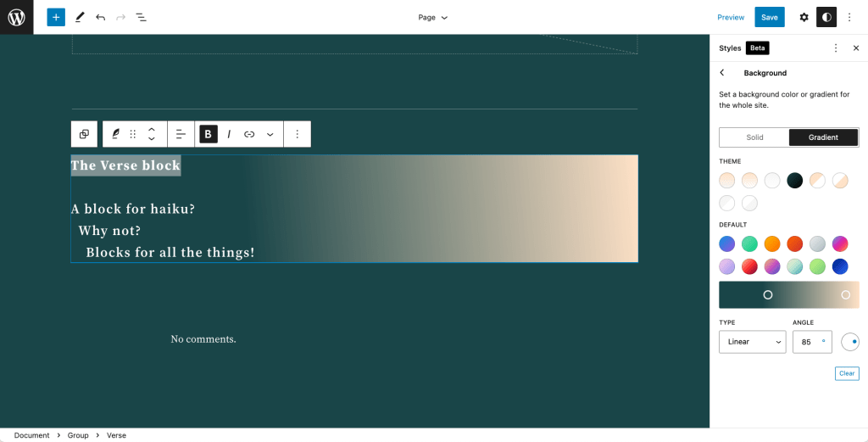Open the Settings gear panel
Screen dimensions: 868x442
[804, 17]
